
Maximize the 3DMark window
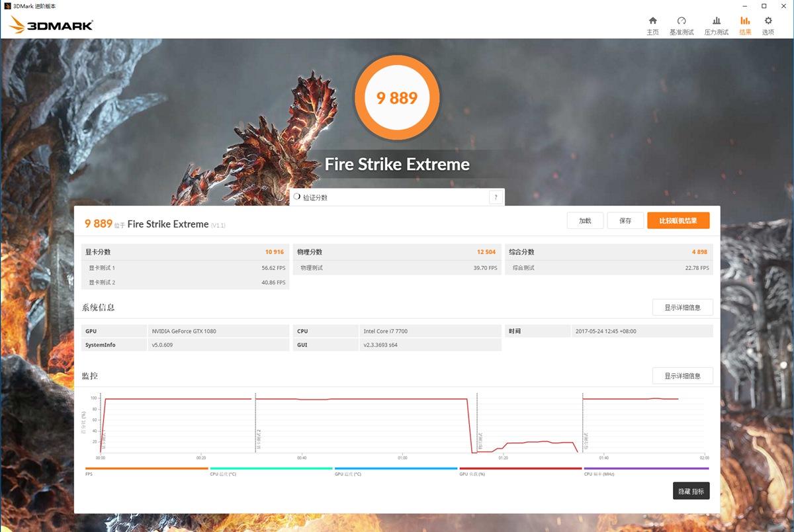[764, 6]
